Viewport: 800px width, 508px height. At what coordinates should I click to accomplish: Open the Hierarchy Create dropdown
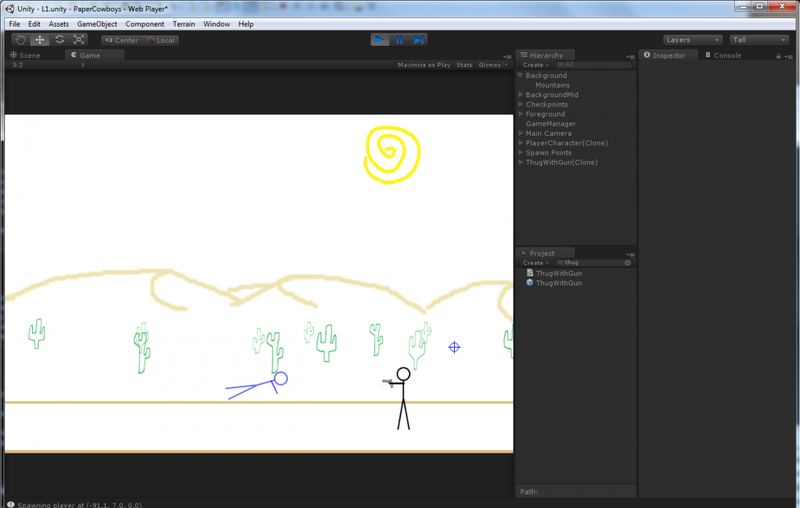[535, 65]
